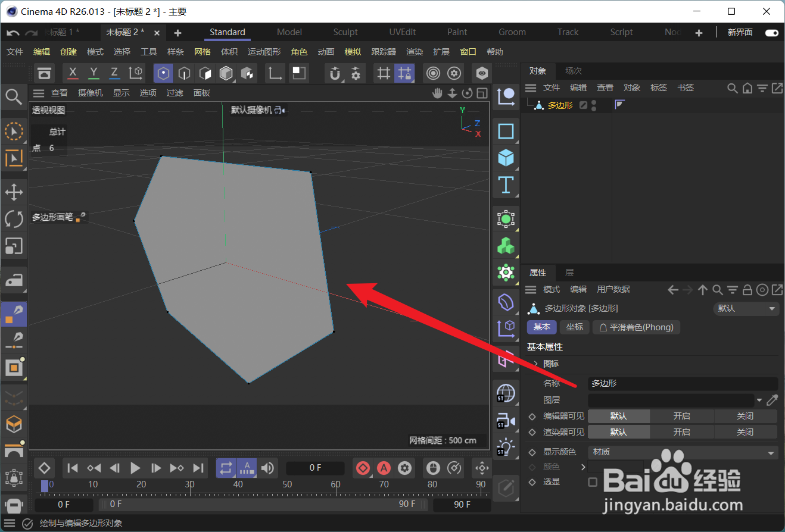The height and width of the screenshot is (532, 785).
Task: Switch to the 层 tab
Action: coord(569,273)
